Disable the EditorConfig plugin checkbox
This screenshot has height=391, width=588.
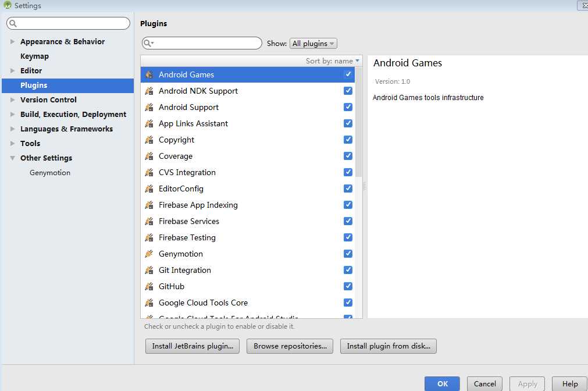348,189
